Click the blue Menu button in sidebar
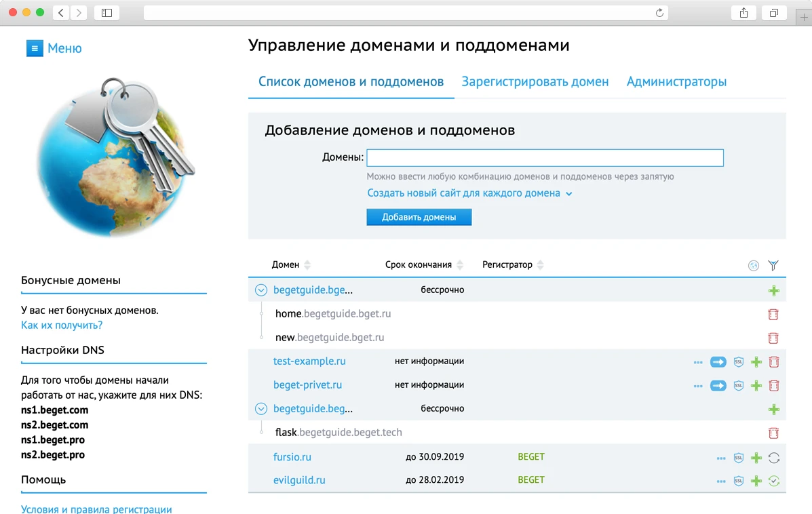The width and height of the screenshot is (812, 514). 35,48
